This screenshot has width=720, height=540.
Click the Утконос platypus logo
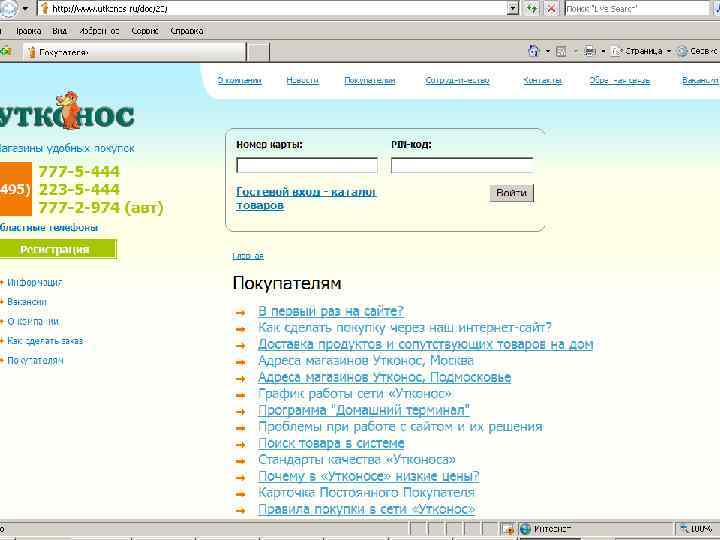pos(67,111)
